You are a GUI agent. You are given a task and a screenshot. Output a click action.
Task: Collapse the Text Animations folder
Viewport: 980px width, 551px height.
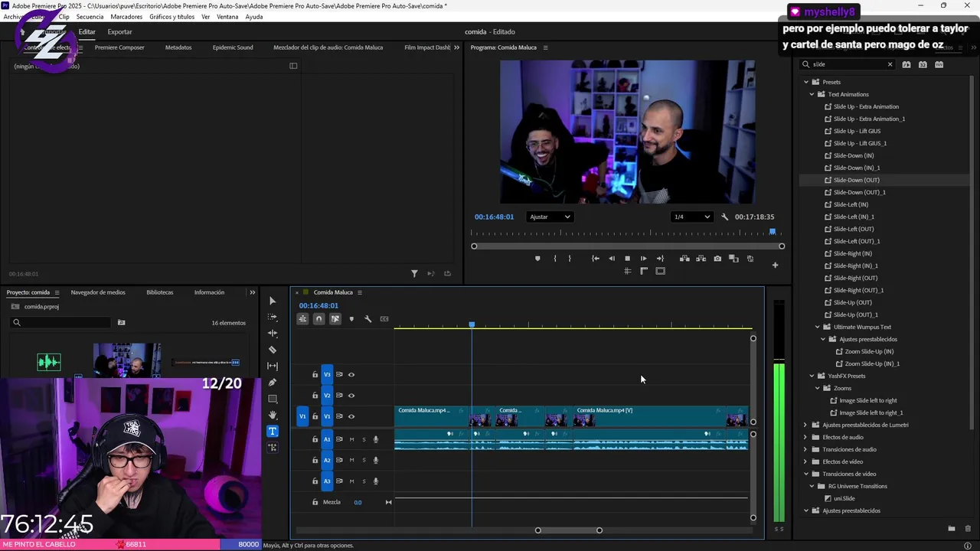pyautogui.click(x=812, y=94)
